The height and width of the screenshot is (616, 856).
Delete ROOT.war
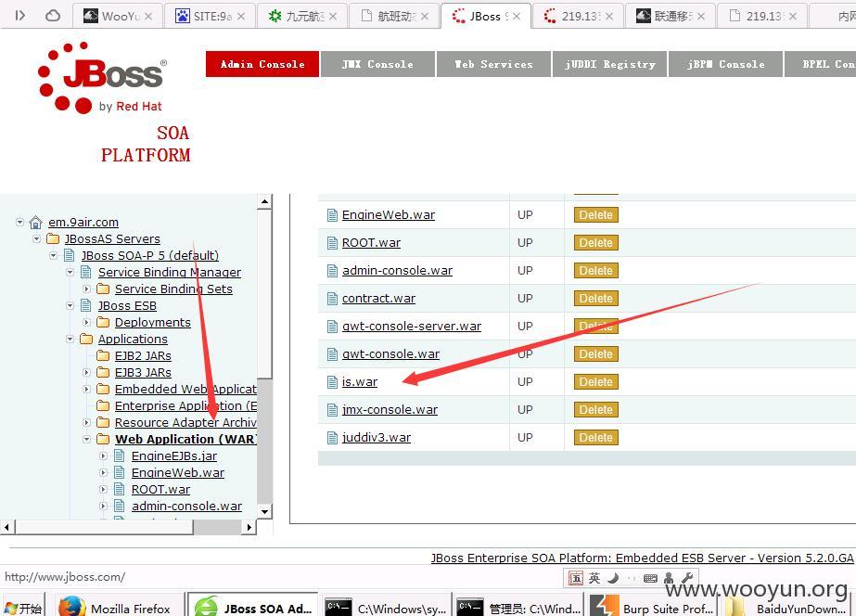coord(595,243)
